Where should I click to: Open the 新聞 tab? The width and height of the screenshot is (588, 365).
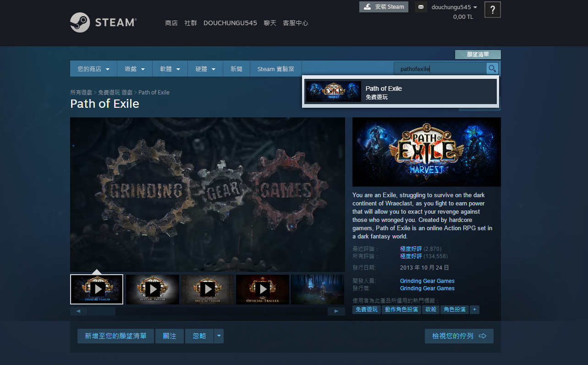click(236, 69)
